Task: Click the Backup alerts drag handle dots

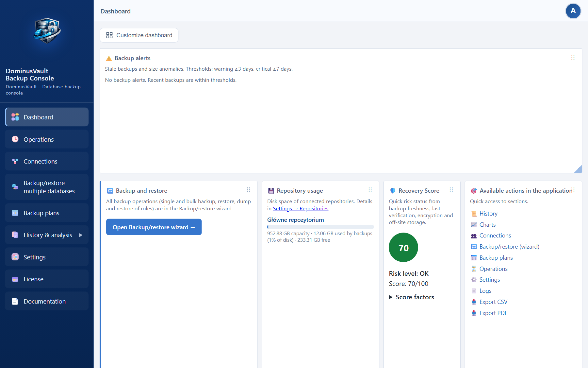Action: point(573,58)
